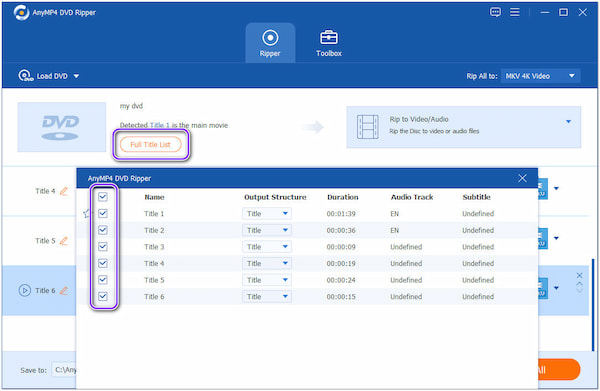Click the Save to path field

(x=64, y=370)
